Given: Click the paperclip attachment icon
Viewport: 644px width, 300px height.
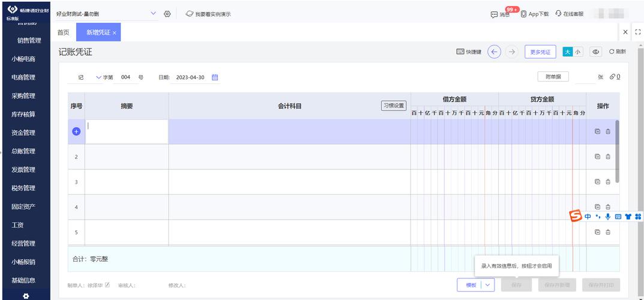Looking at the screenshot, I should [x=612, y=77].
